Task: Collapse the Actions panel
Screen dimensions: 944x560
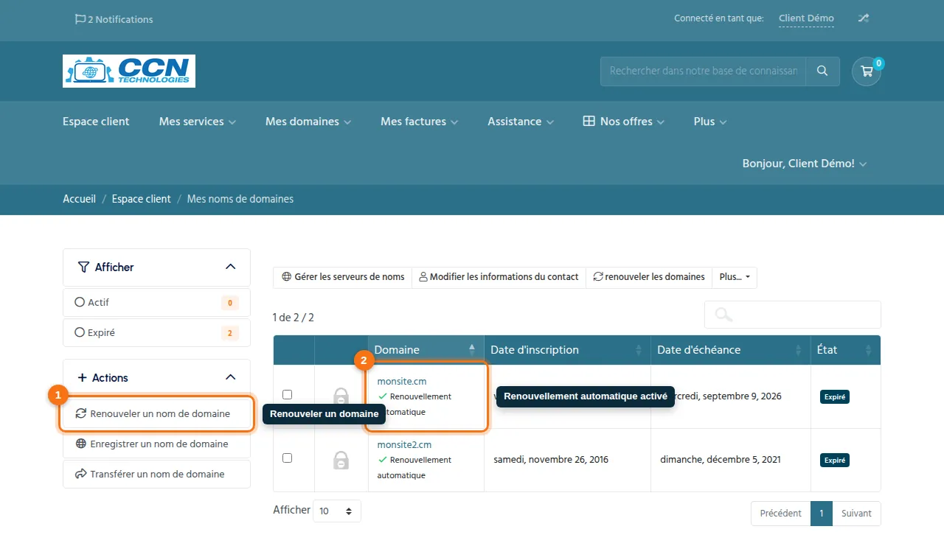Action: 230,378
